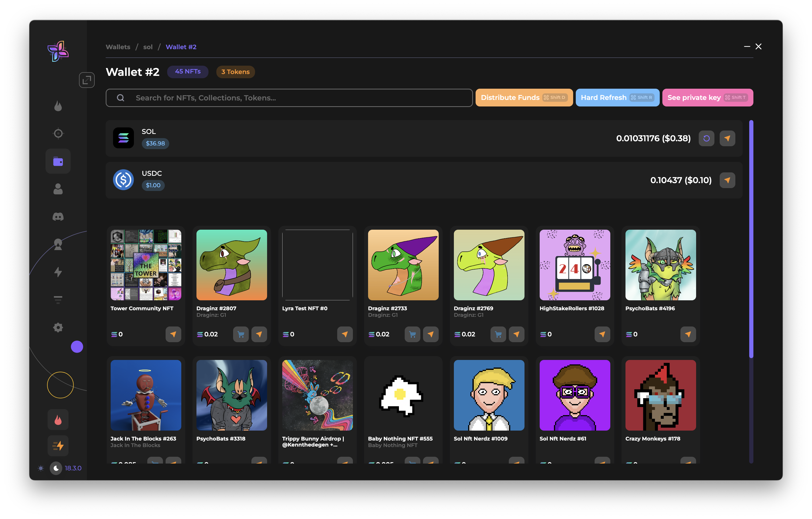List Draginz #2733 with the cart icon
Viewport: 812px width, 519px height.
(x=412, y=334)
